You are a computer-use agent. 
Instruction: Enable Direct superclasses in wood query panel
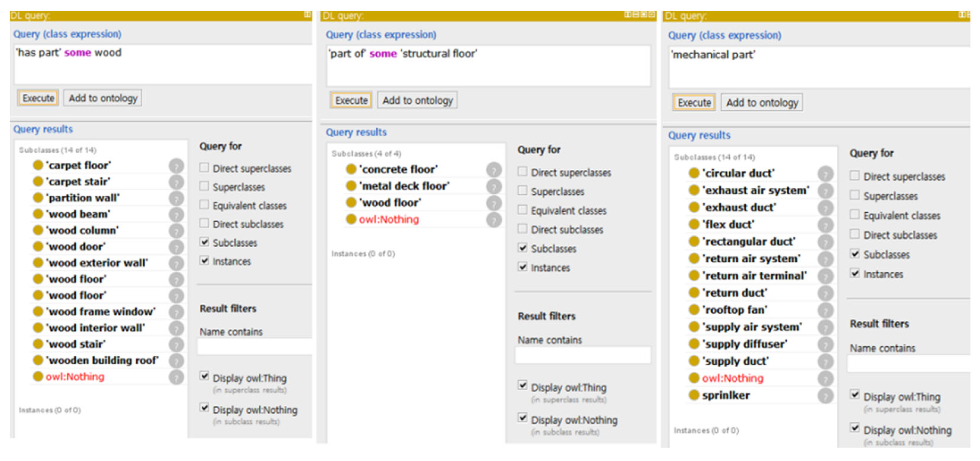point(204,168)
